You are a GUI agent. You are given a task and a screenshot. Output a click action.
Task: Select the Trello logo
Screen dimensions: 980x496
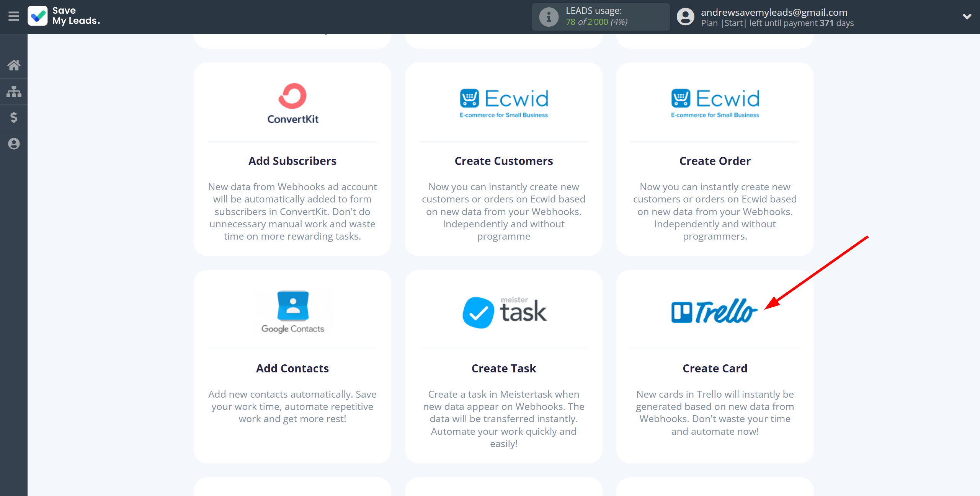point(714,311)
